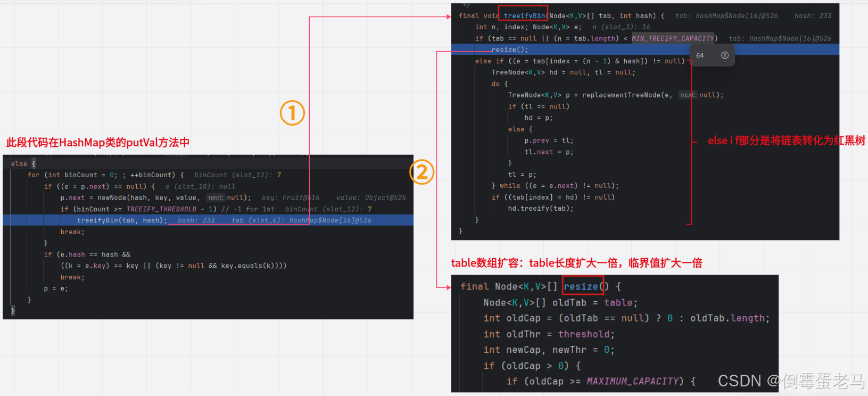Click the do { line
Viewport: 868px width, 396px height.
pos(500,84)
